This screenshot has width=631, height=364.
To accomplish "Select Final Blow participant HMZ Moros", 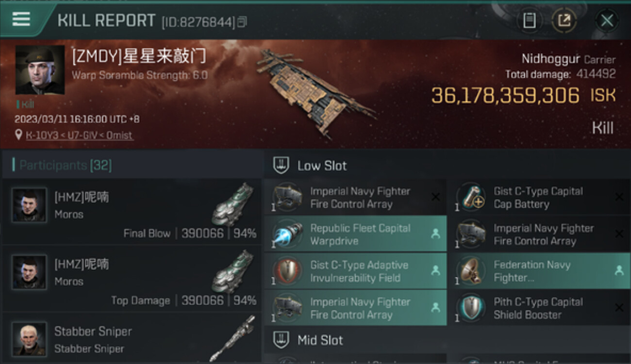I will point(132,212).
